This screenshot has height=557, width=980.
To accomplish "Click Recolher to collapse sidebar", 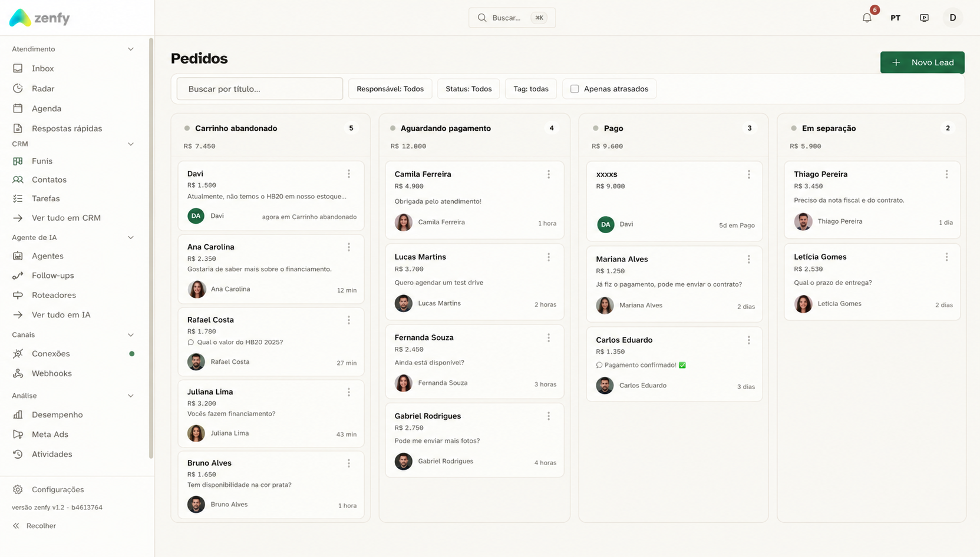I will pyautogui.click(x=34, y=526).
